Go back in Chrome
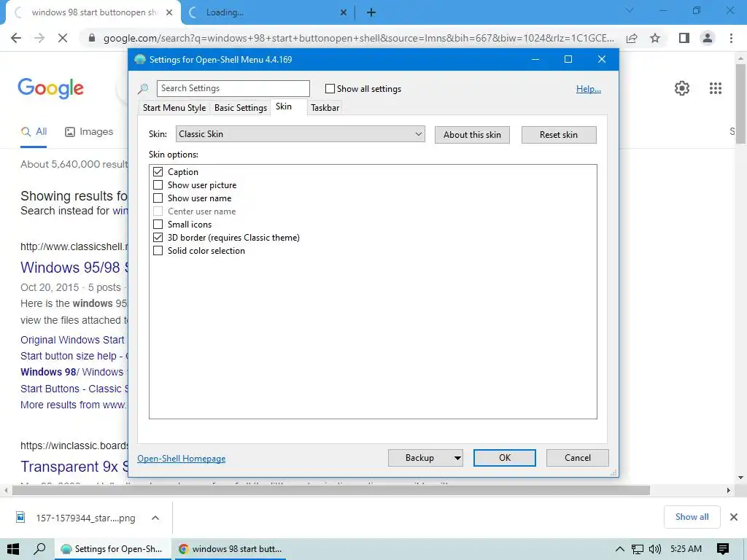This screenshot has height=560, width=747. pyautogui.click(x=16, y=38)
